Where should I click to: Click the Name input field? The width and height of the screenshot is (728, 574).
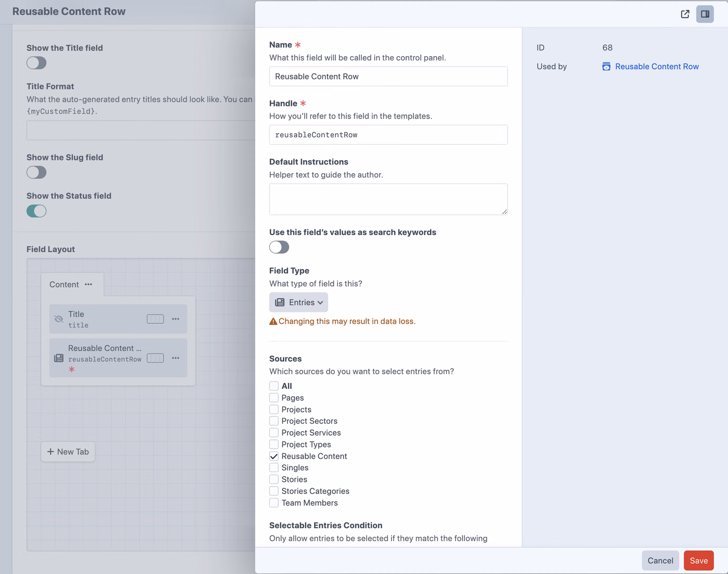pyautogui.click(x=388, y=76)
